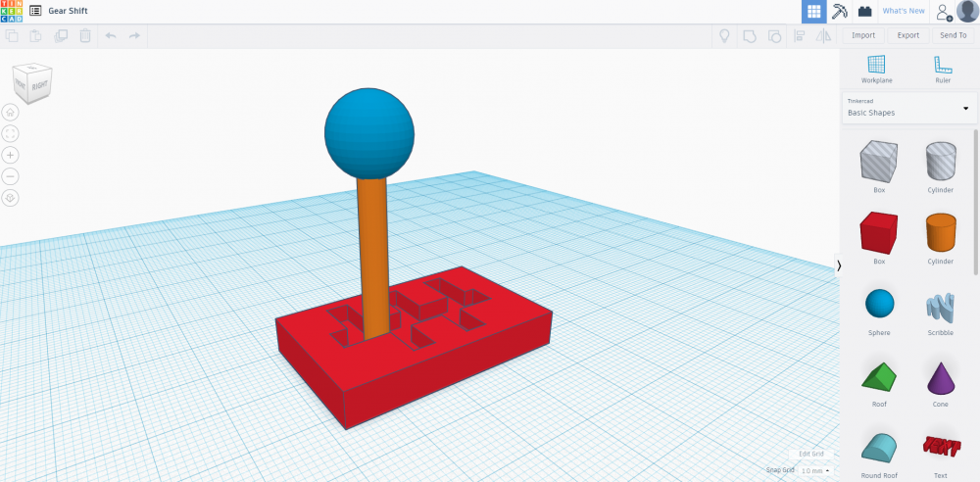980x482 pixels.
Task: Select the Ruler tool
Action: 943,69
